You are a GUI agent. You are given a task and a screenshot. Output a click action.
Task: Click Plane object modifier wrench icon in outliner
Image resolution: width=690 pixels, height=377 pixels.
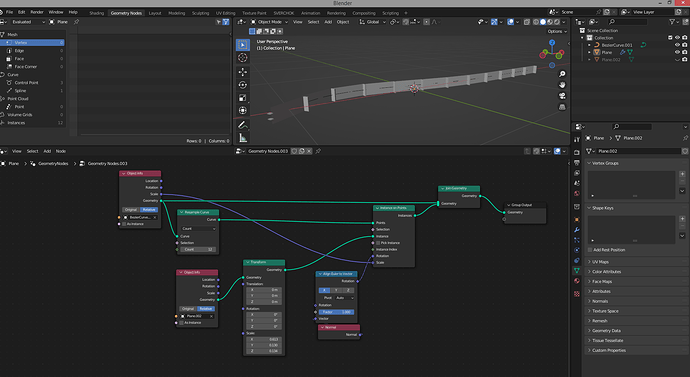(622, 52)
